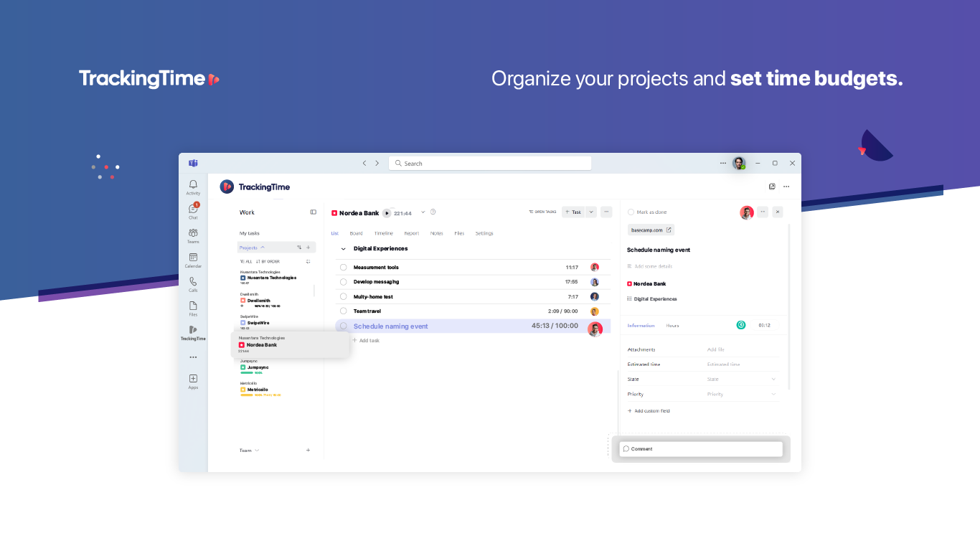The height and width of the screenshot is (551, 980).
Task: Check off Multy-home test task
Action: click(x=344, y=296)
